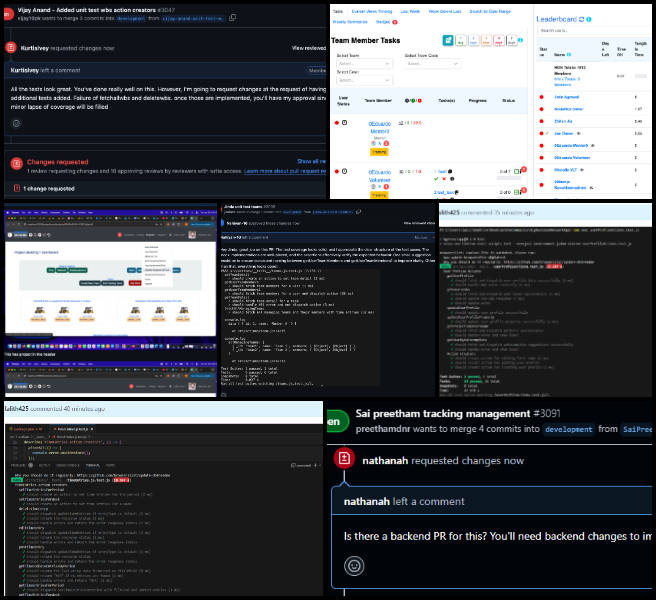The height and width of the screenshot is (600, 656).
Task: Click 'Show all reviewers' link
Action: [x=311, y=161]
